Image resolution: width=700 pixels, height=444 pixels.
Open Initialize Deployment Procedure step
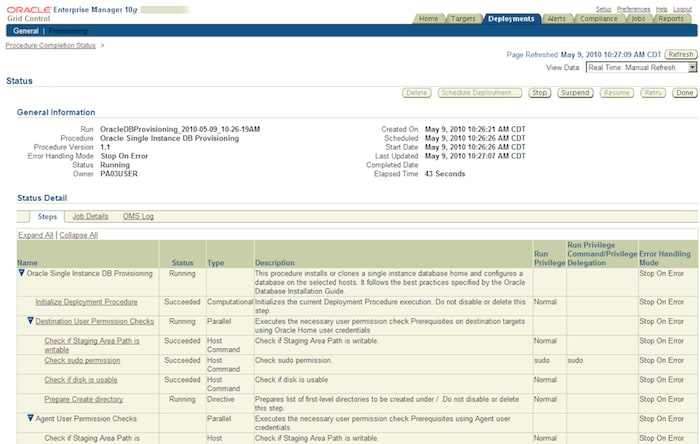tap(87, 302)
